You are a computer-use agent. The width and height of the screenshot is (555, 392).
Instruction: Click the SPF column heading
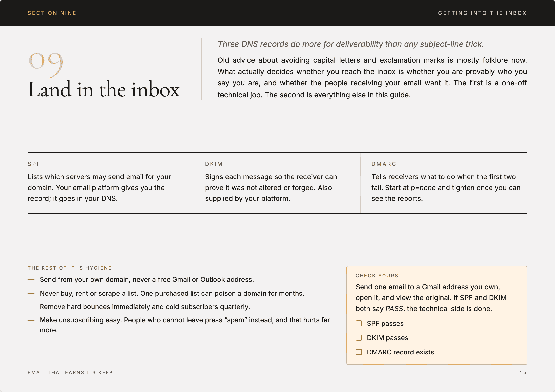pos(34,164)
